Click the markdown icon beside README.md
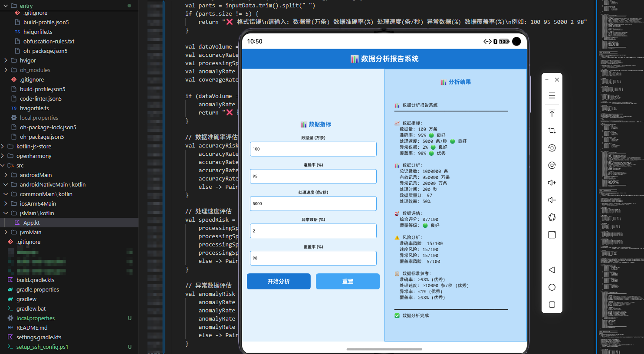Screen dimensions: 644x354 point(10,328)
